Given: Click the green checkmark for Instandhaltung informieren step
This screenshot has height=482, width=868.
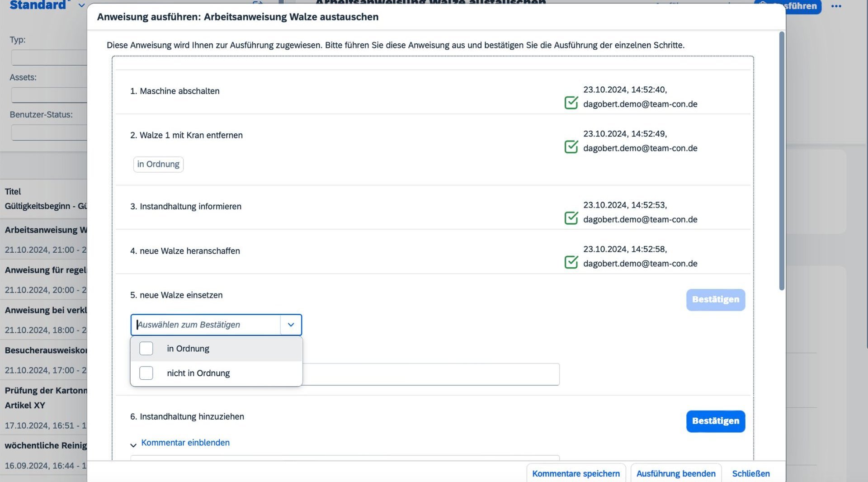Looking at the screenshot, I should tap(571, 218).
